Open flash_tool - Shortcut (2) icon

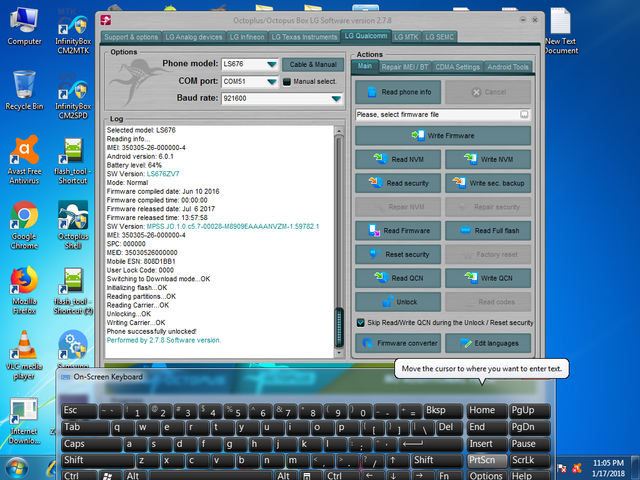[73, 291]
